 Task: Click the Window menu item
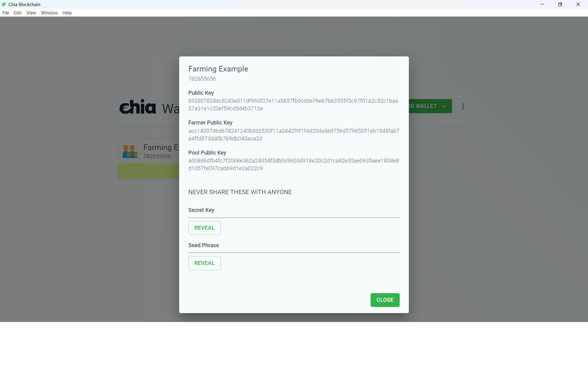tap(49, 13)
